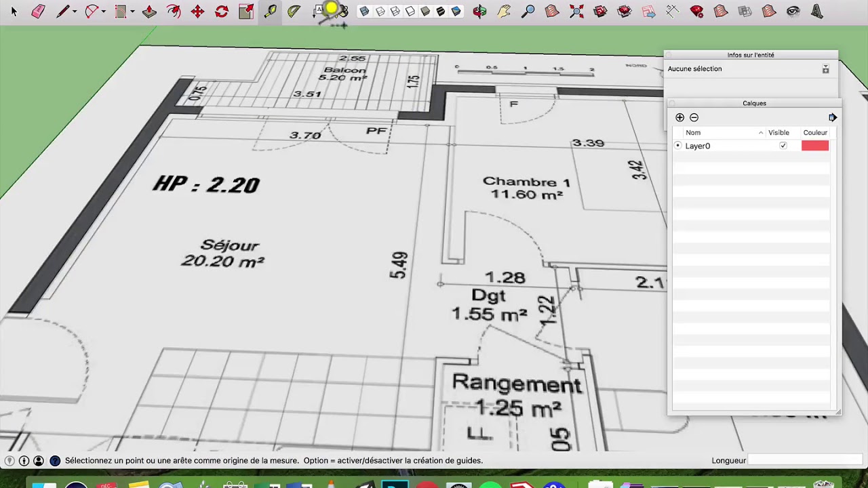Click the Calques panel title bar

pos(754,103)
